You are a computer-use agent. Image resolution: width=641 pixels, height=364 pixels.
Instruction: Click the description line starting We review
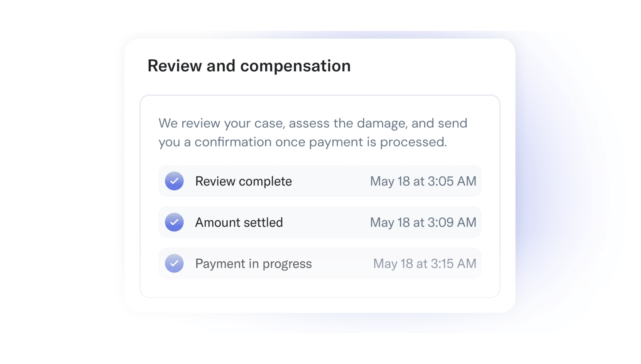click(x=313, y=123)
